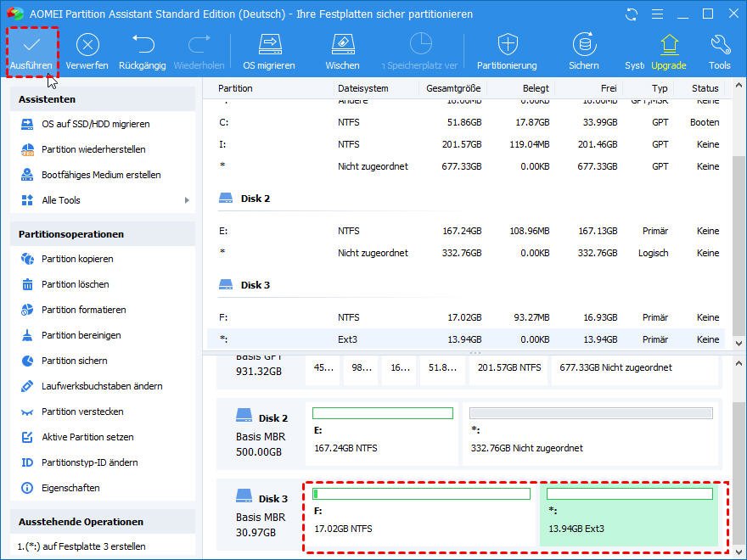Click Rückgängig undo arrow

(x=143, y=45)
